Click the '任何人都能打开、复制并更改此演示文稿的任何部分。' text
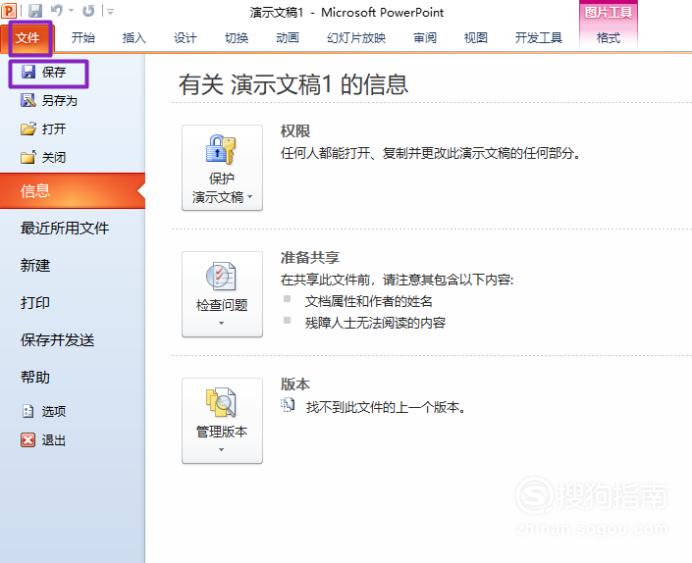Viewport: 692px width, 563px height. (431, 153)
